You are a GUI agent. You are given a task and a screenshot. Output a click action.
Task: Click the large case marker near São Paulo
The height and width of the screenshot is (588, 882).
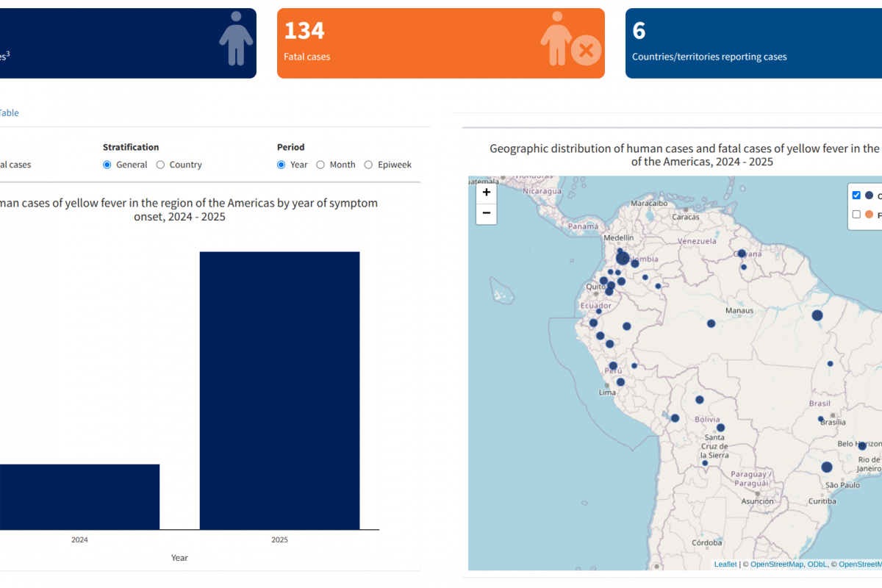(x=827, y=467)
